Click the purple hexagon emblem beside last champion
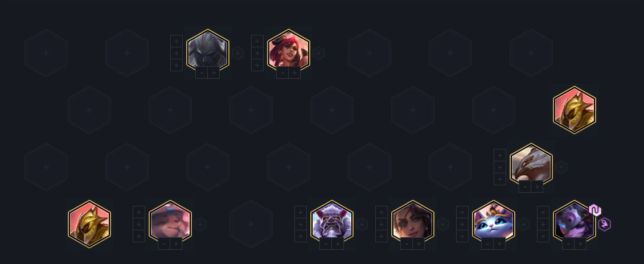644x264 pixels. point(605,224)
